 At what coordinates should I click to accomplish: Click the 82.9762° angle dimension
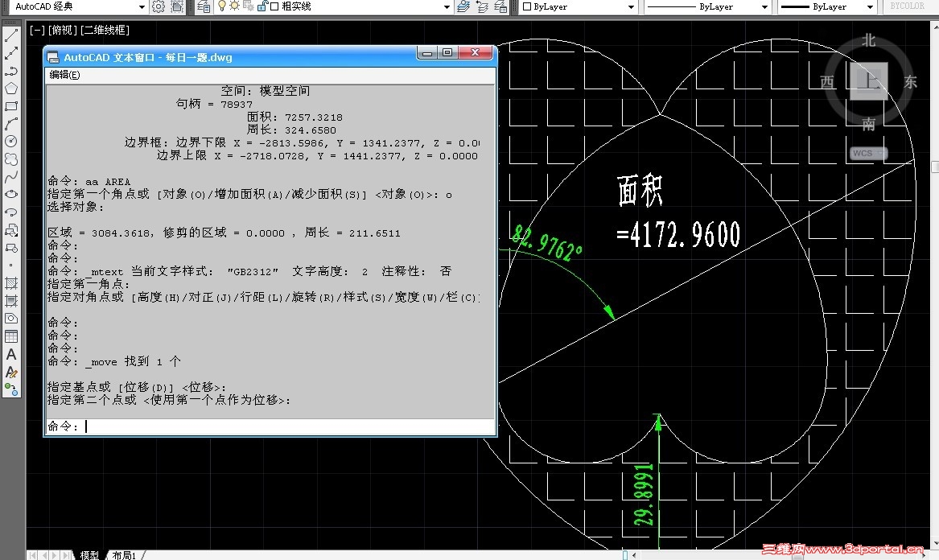click(546, 243)
